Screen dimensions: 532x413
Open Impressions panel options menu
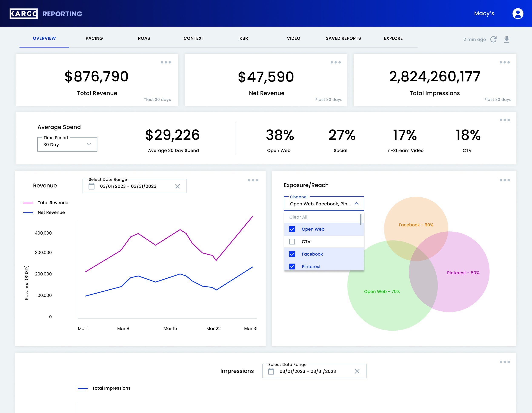click(505, 362)
